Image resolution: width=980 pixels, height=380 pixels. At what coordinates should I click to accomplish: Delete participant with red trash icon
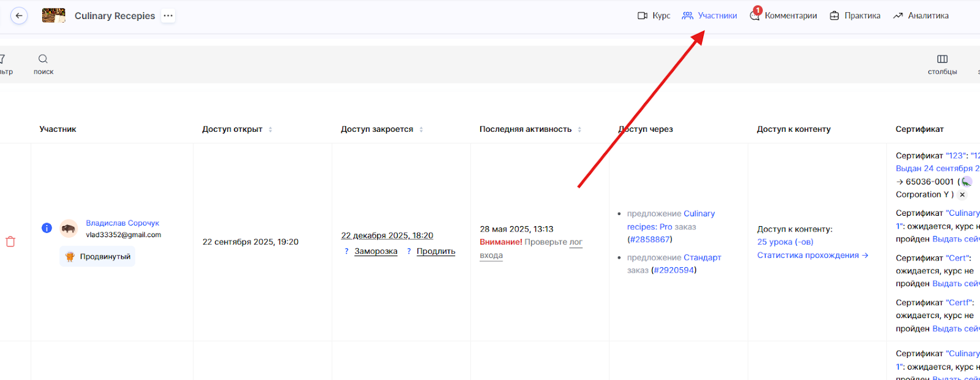pyautogui.click(x=10, y=241)
